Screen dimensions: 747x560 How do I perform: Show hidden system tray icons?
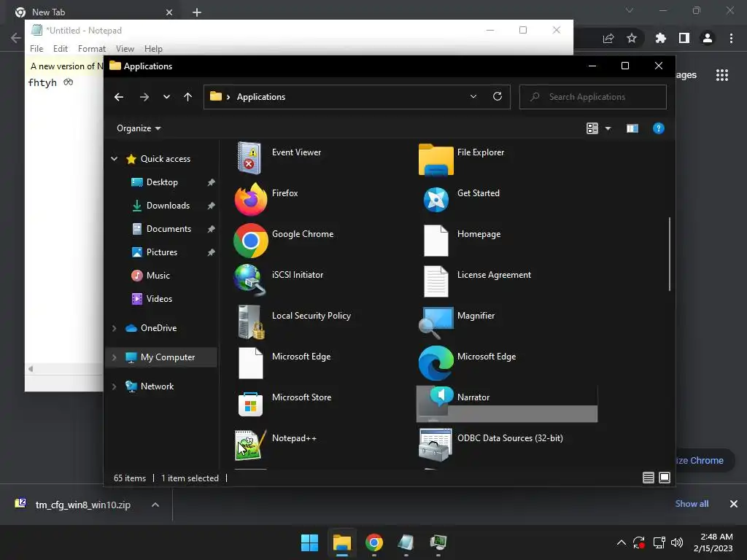622,542
